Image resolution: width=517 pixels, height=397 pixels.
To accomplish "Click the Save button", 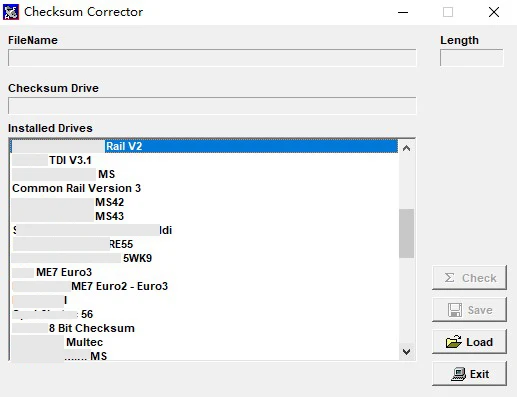I will click(x=469, y=310).
